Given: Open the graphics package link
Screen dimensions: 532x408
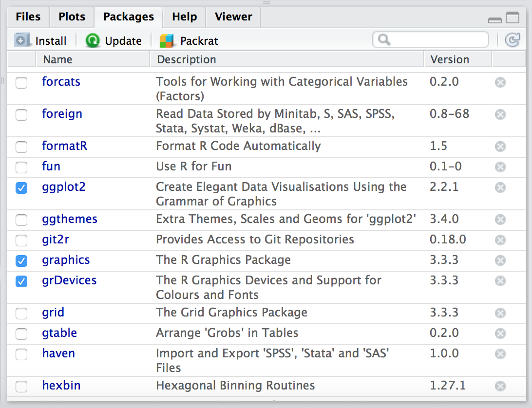Looking at the screenshot, I should pos(66,260).
